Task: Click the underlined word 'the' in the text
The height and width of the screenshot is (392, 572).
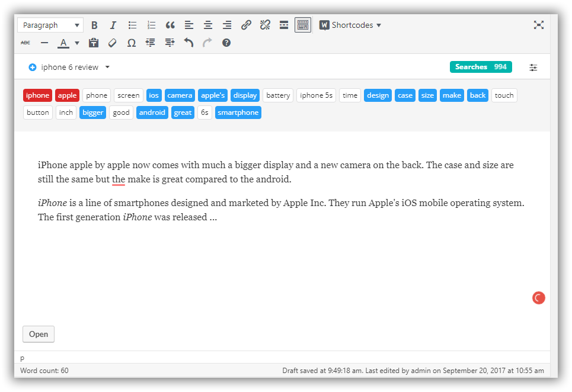Action: [119, 179]
